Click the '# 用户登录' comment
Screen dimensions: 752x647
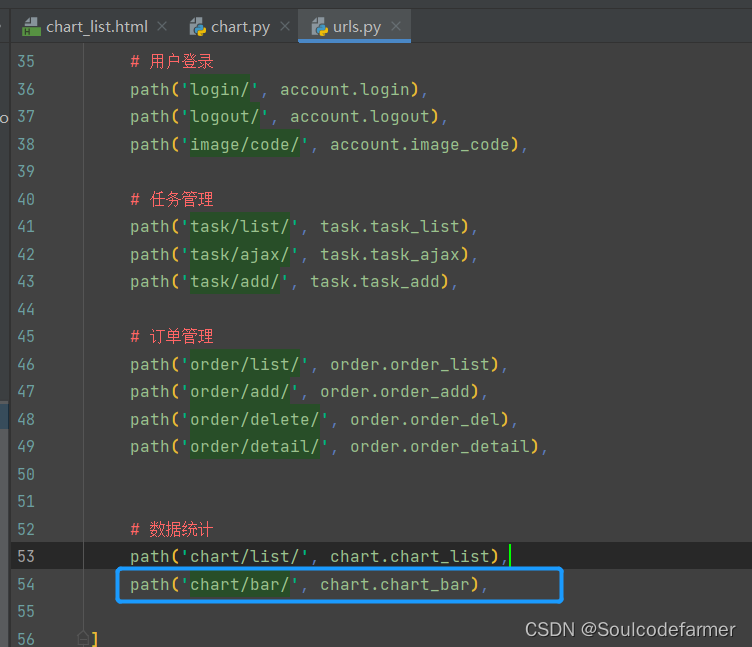coord(172,61)
